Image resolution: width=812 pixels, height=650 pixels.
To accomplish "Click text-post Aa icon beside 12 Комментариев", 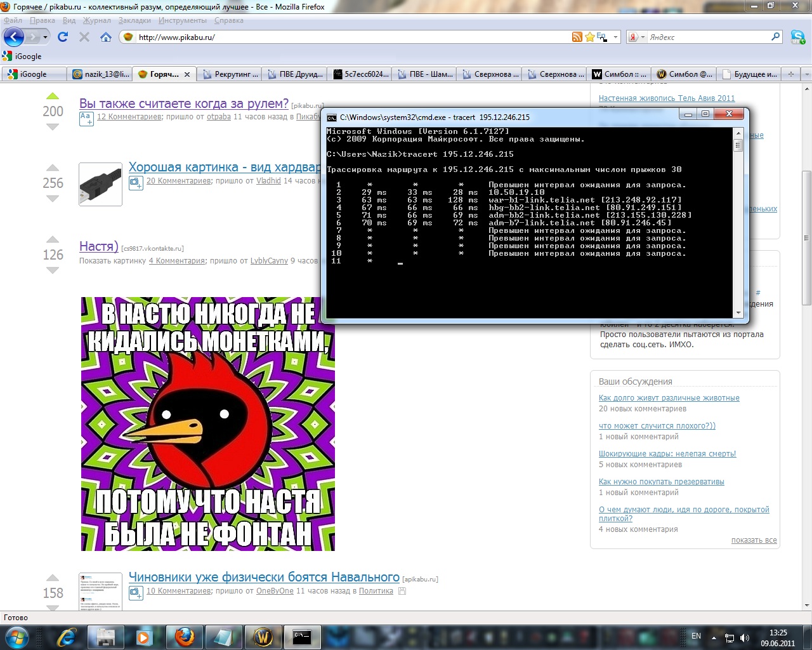I will point(86,119).
